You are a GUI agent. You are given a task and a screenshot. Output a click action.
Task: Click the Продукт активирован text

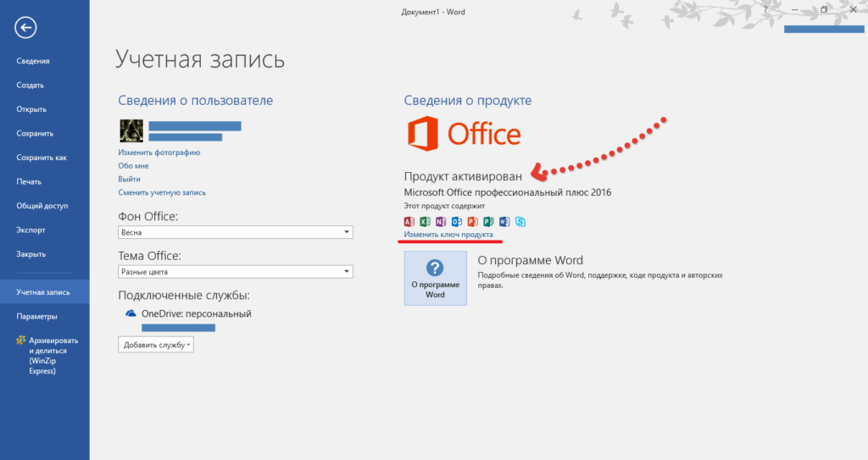pos(463,176)
